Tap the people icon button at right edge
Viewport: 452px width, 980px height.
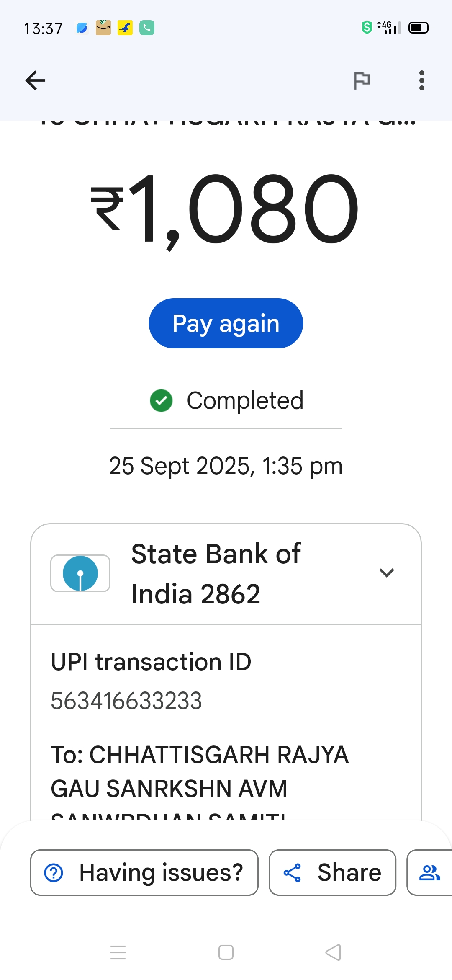(x=430, y=872)
